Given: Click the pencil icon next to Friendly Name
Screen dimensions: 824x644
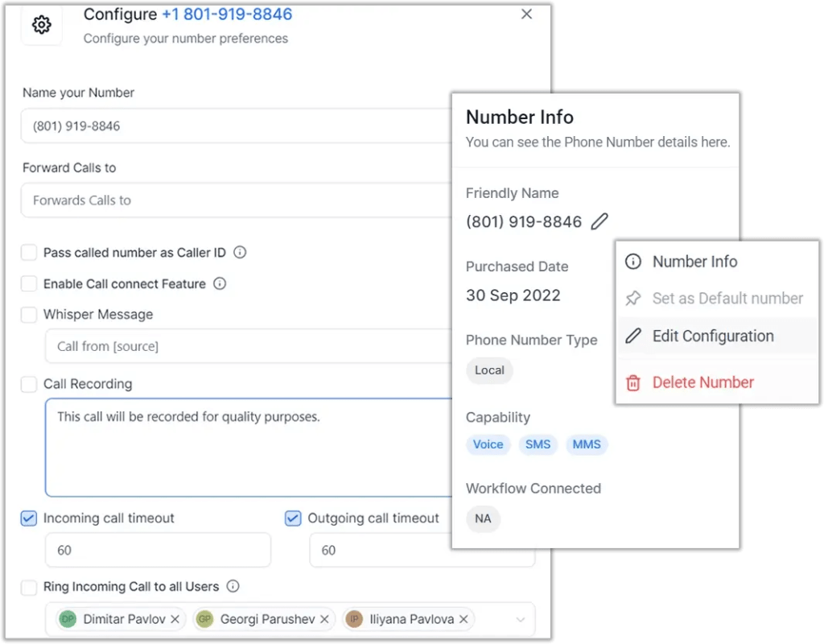Looking at the screenshot, I should (599, 221).
